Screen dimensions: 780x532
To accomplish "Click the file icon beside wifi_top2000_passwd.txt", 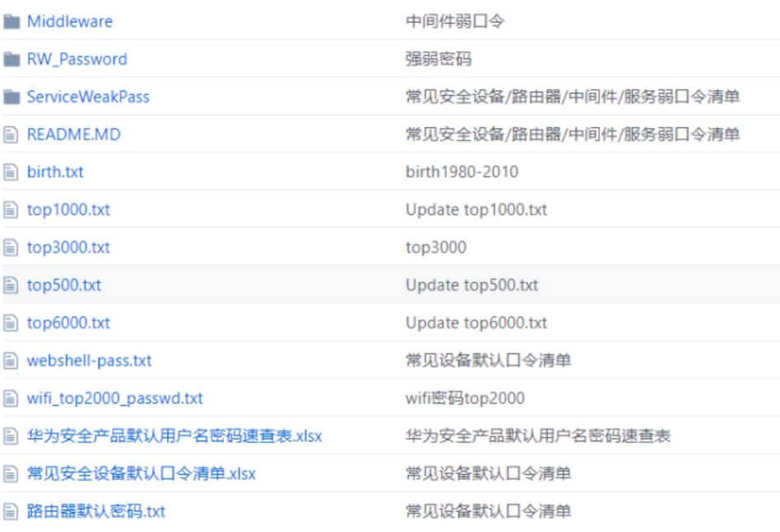I will (x=11, y=398).
